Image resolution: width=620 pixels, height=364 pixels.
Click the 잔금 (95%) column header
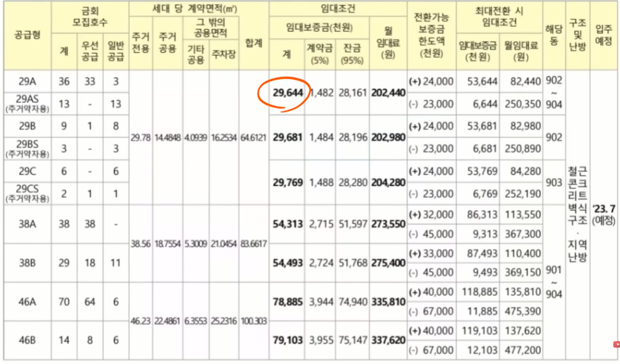pos(353,52)
